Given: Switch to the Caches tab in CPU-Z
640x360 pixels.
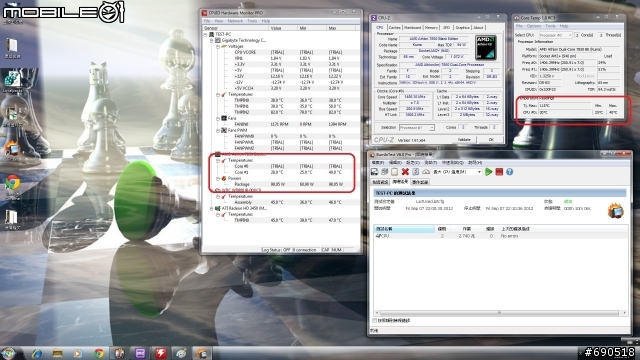Looking at the screenshot, I should 394,28.
